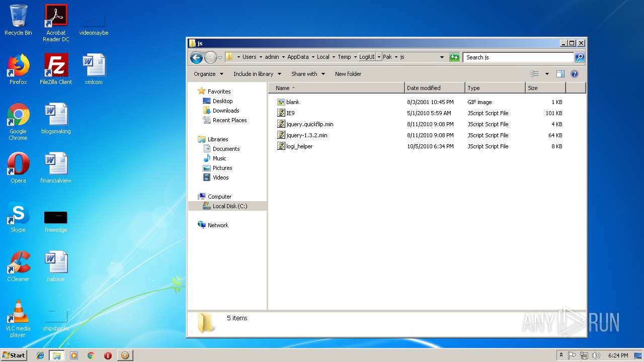Launch Opera desktop shortcut

18,168
